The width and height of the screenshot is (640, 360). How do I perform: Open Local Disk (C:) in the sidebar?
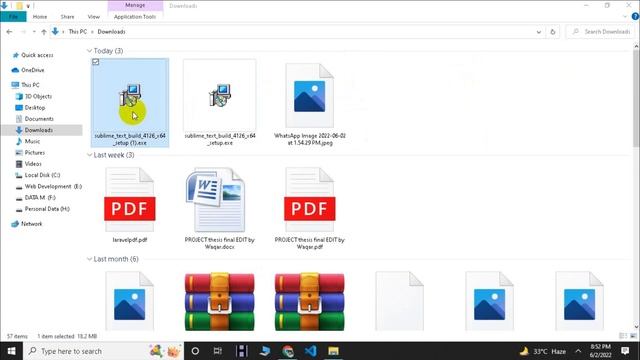pyautogui.click(x=42, y=175)
